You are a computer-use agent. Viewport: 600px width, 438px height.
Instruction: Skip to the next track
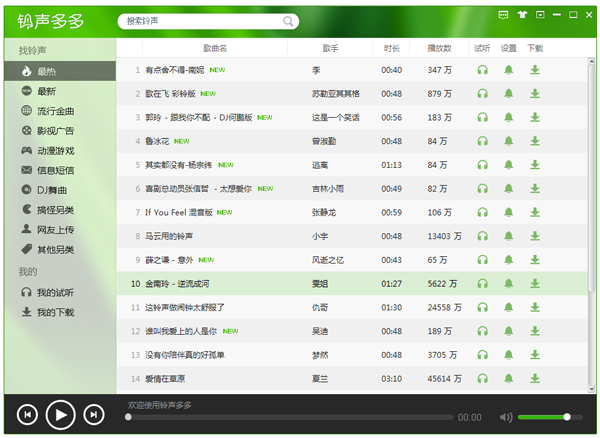(x=93, y=414)
